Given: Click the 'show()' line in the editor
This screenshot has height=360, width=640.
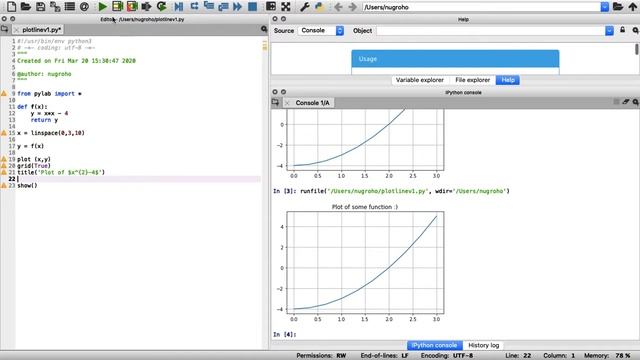Looking at the screenshot, I should (27, 185).
